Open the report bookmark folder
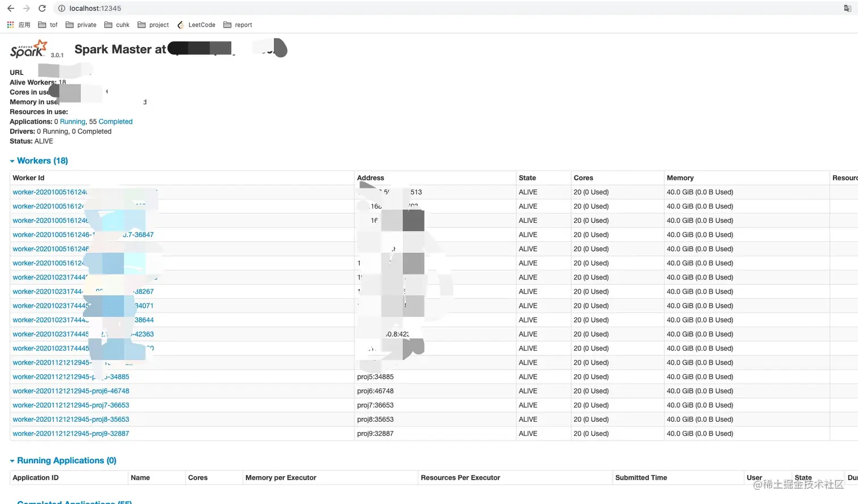Viewport: 858px width, 504px height. pyautogui.click(x=238, y=25)
